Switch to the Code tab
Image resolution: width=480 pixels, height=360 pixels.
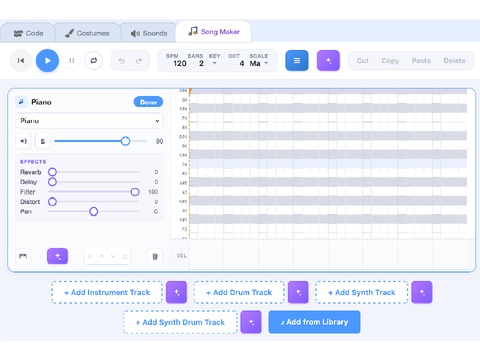pos(28,33)
